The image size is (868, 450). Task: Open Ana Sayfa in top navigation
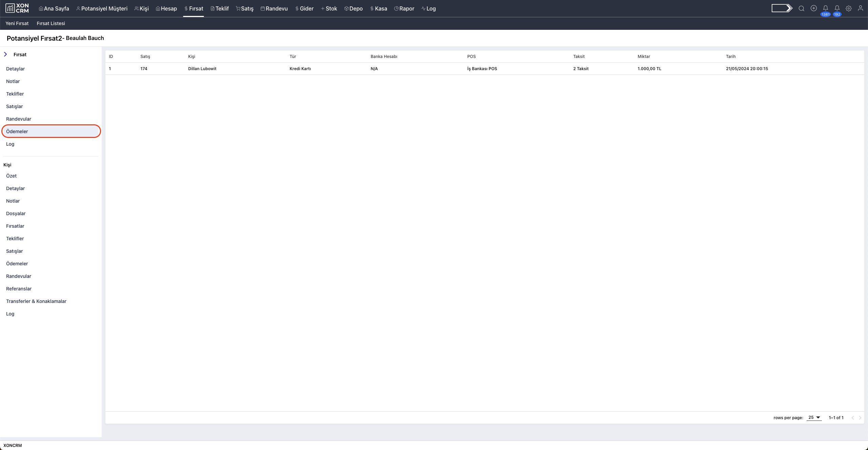click(x=54, y=8)
